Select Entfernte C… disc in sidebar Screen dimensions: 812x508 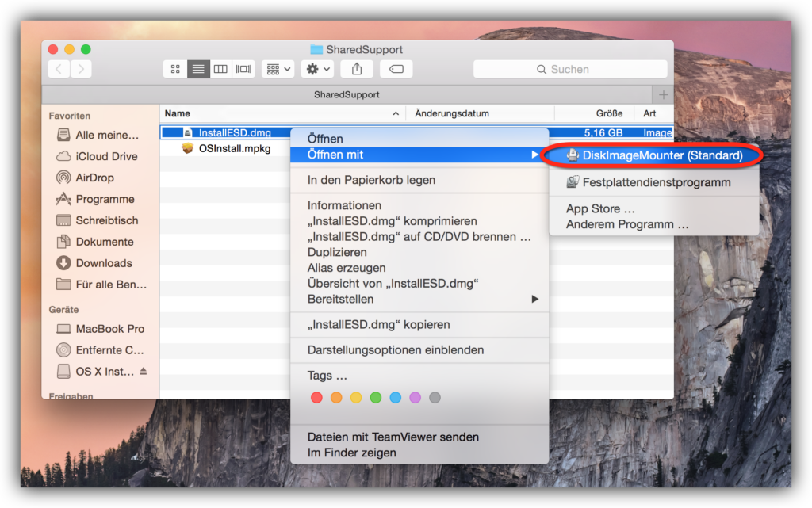tap(101, 350)
